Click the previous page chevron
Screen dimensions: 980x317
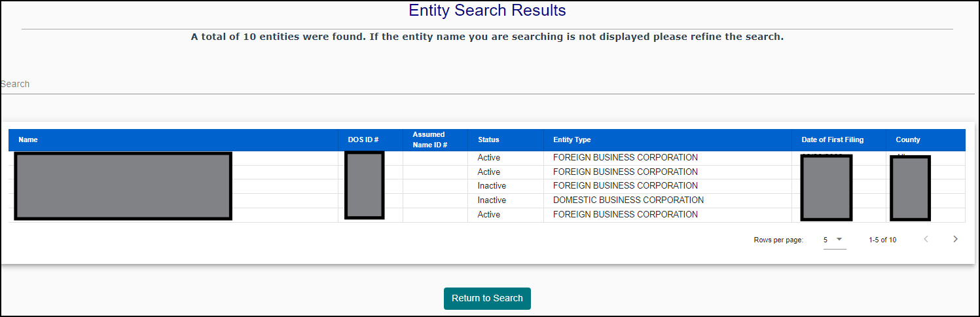coord(926,239)
